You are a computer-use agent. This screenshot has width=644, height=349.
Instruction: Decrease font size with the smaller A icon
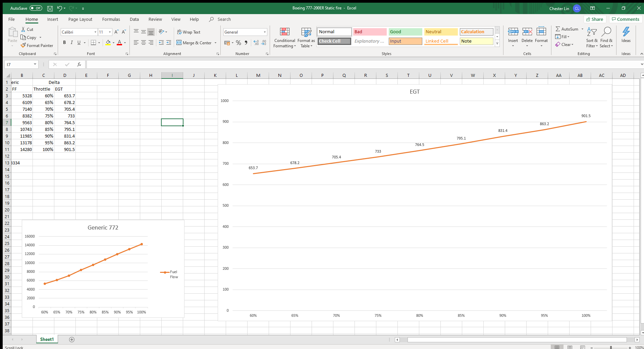(124, 32)
